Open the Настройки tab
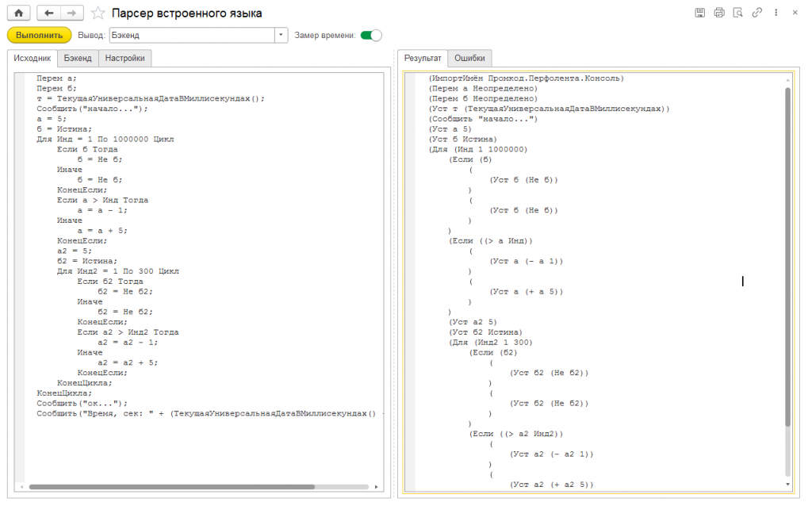 pyautogui.click(x=124, y=58)
